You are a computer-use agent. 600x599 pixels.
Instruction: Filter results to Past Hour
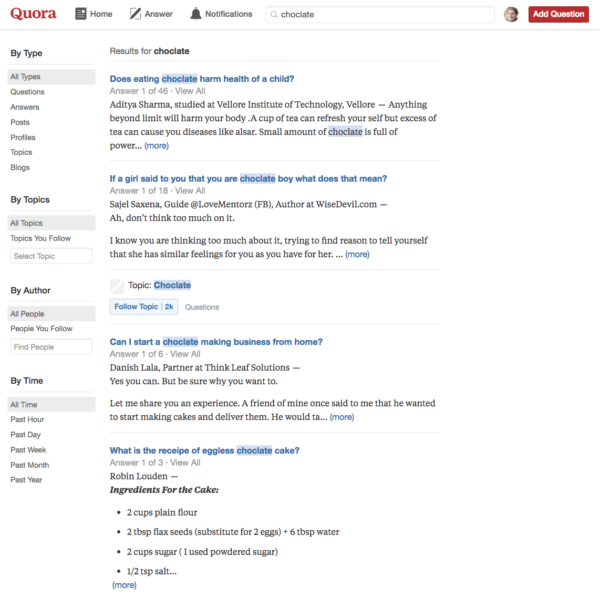click(27, 419)
